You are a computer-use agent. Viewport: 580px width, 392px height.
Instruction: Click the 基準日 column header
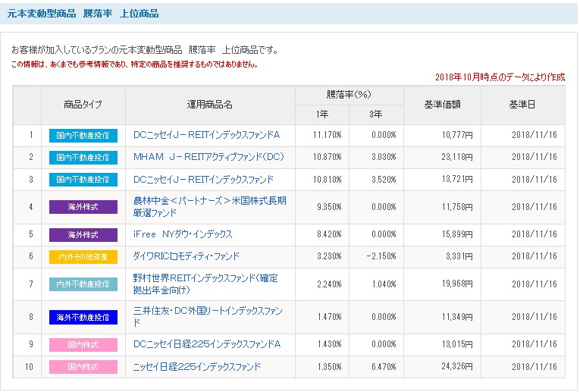point(522,105)
